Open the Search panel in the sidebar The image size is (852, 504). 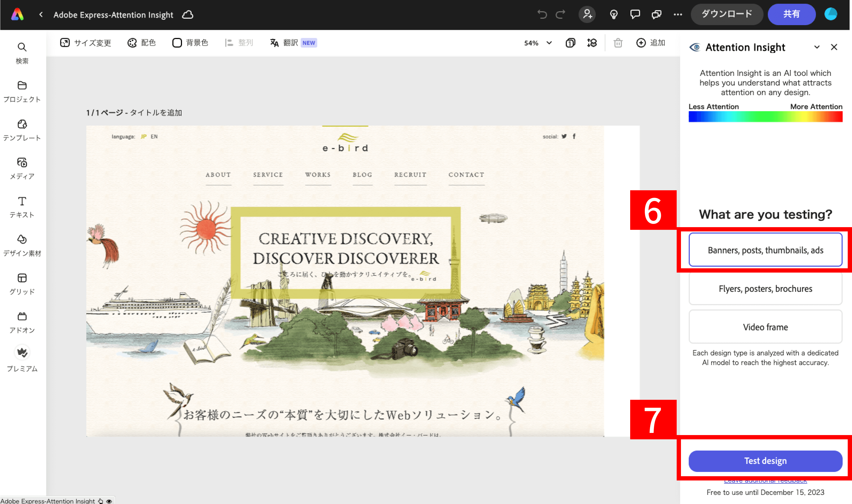[22, 53]
